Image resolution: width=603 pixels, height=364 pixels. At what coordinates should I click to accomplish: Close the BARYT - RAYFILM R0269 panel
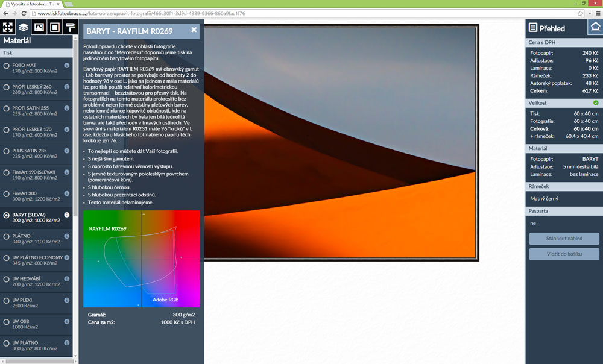(194, 30)
